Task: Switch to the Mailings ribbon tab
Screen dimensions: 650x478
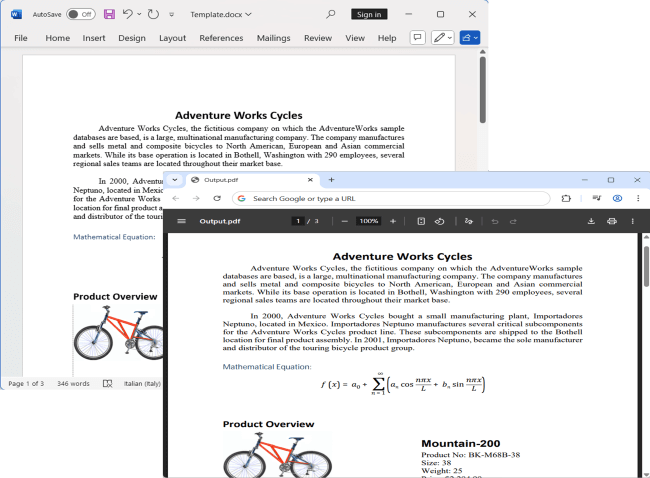Action: (x=273, y=38)
